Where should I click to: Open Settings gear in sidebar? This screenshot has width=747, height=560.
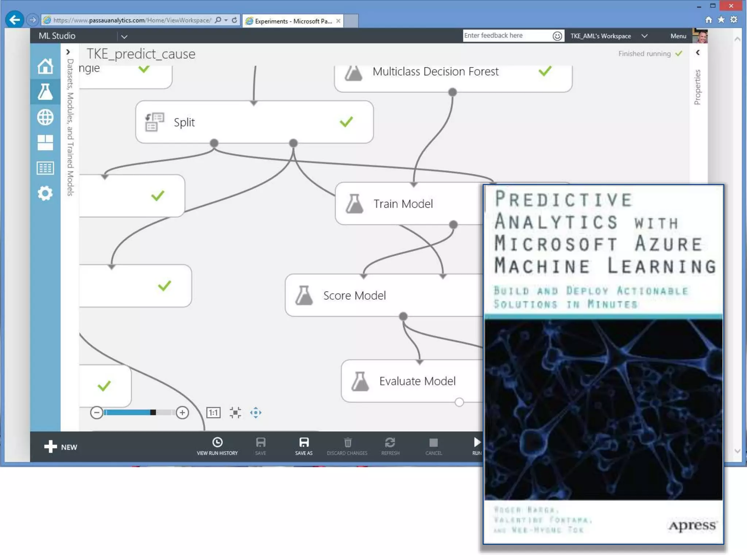(45, 193)
